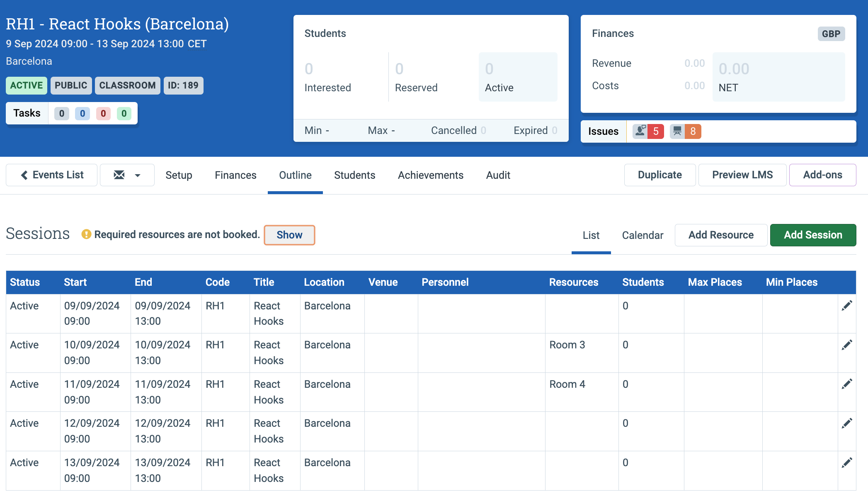This screenshot has height=501, width=868.
Task: Click the Tasks label
Action: click(x=27, y=113)
